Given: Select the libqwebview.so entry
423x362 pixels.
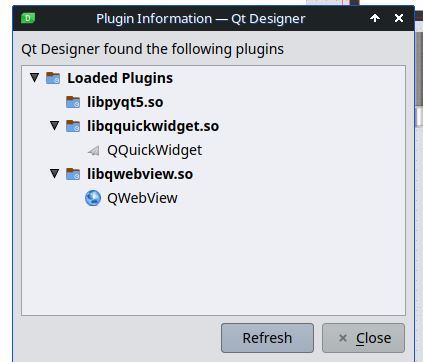Looking at the screenshot, I should pos(140,174).
